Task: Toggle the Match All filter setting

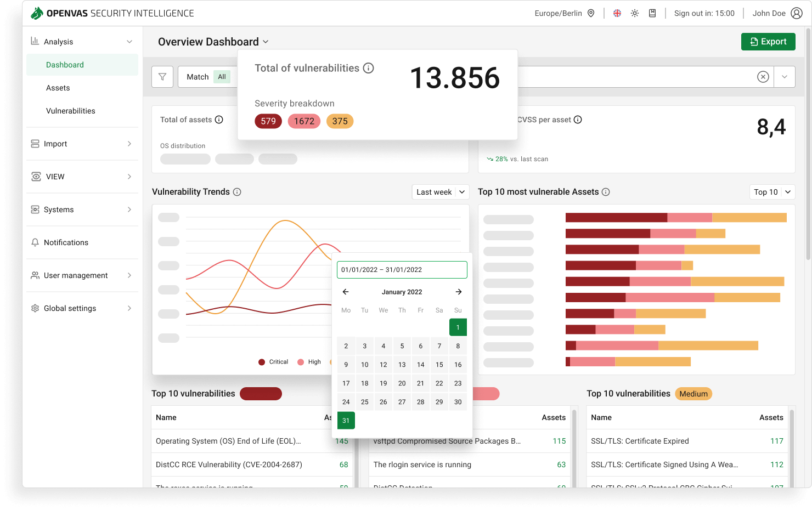Action: [222, 77]
